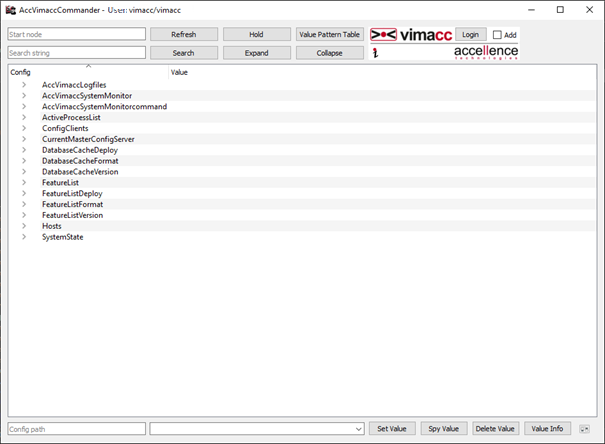Viewport: 605px width, 444px height.
Task: Expand the Hosts tree node
Action: point(24,226)
